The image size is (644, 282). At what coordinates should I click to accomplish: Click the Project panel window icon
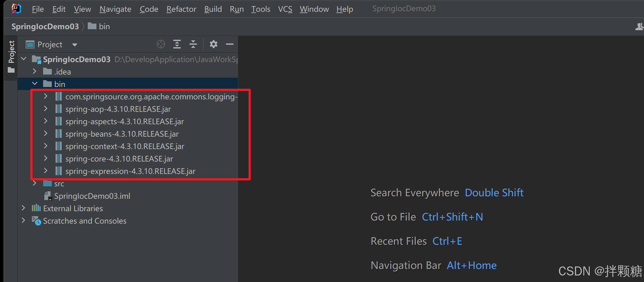30,45
